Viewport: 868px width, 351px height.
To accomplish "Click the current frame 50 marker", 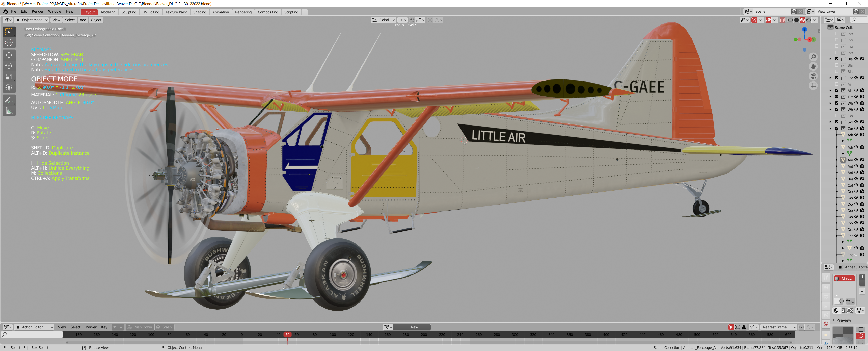I will (287, 335).
